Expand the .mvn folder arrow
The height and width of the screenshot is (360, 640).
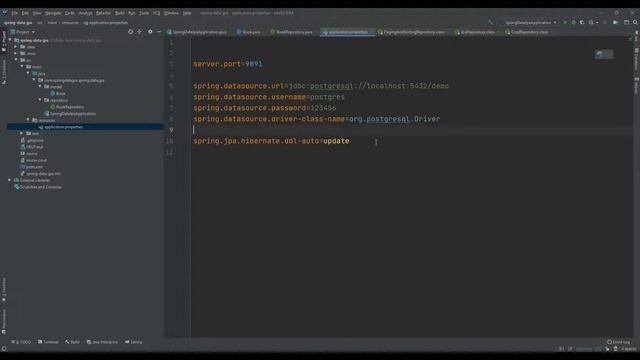tap(16, 53)
